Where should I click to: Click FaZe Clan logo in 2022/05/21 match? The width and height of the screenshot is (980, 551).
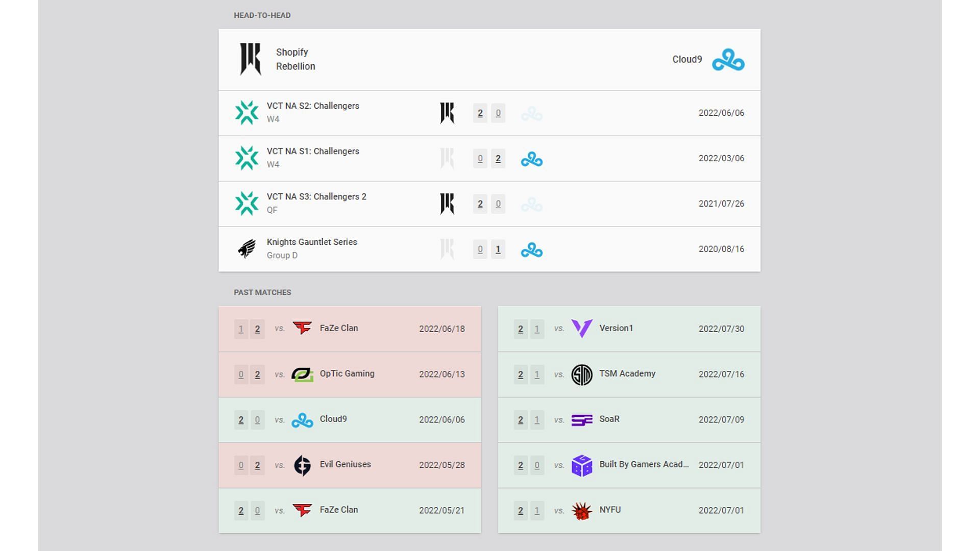pos(302,510)
